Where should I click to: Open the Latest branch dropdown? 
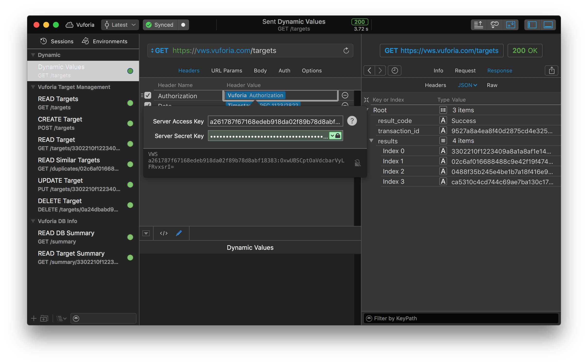point(120,25)
